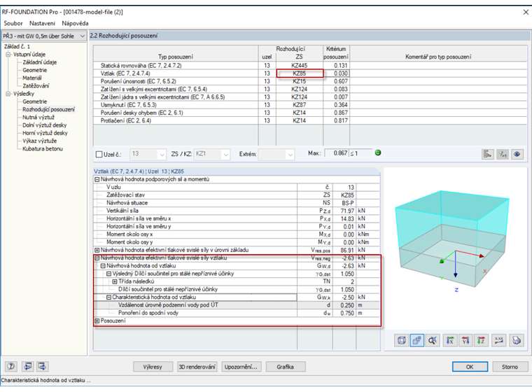Screen dimensions: 532x392
Task: Toggle the eye view mode icon
Action: [517, 154]
